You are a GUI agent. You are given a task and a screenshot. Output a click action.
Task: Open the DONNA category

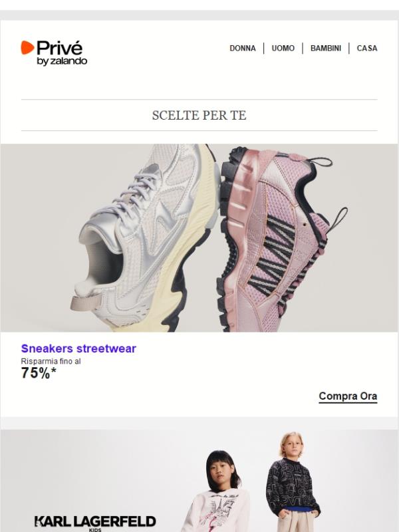(x=242, y=48)
